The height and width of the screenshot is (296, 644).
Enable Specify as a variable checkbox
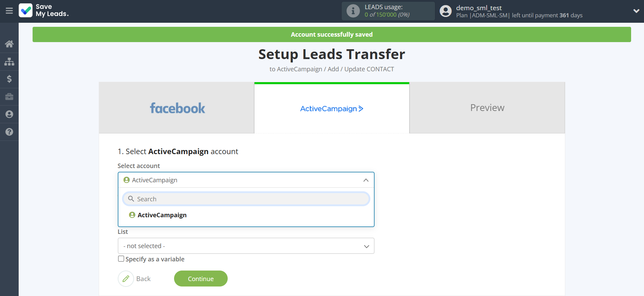tap(121, 259)
